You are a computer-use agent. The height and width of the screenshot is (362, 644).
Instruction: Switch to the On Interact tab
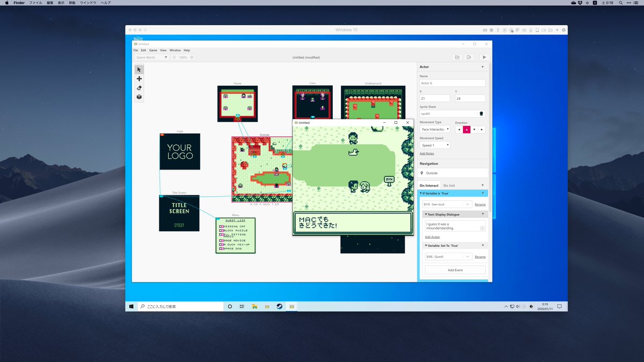coord(429,186)
